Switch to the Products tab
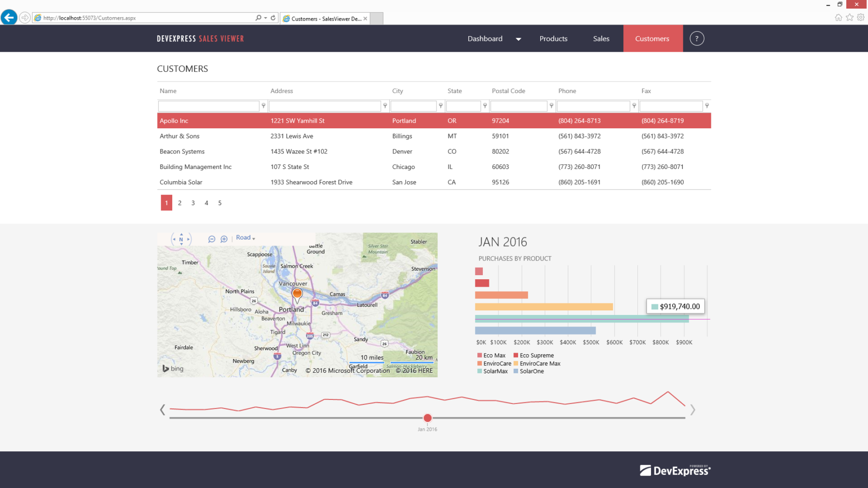The height and width of the screenshot is (488, 868). tap(553, 38)
